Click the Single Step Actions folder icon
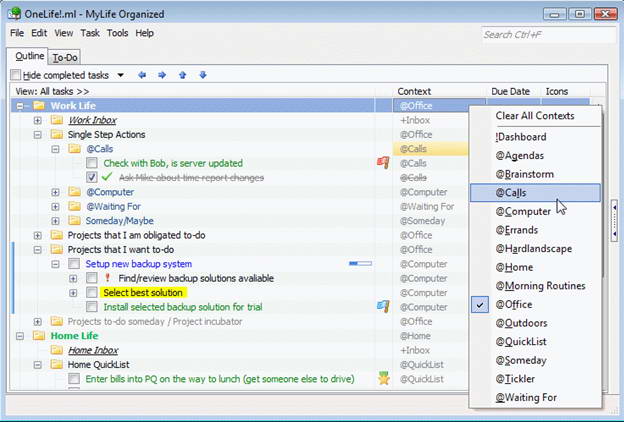The image size is (624, 422). pyautogui.click(x=57, y=134)
